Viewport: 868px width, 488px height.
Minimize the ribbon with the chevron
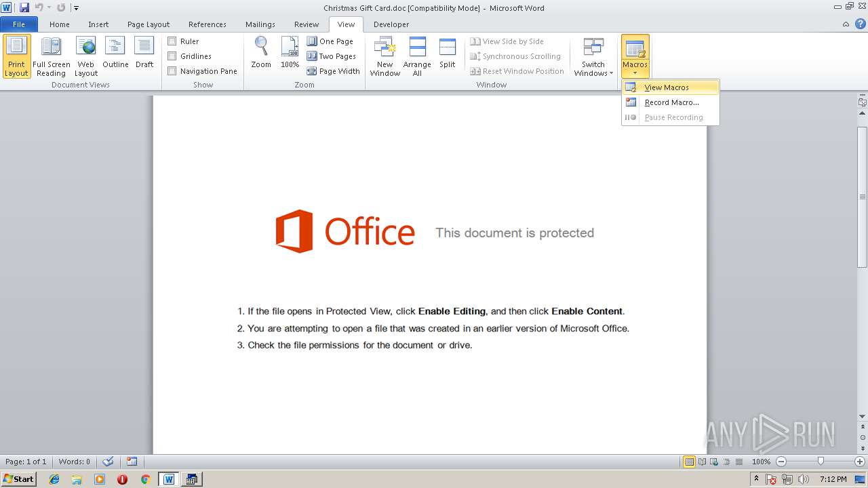846,24
